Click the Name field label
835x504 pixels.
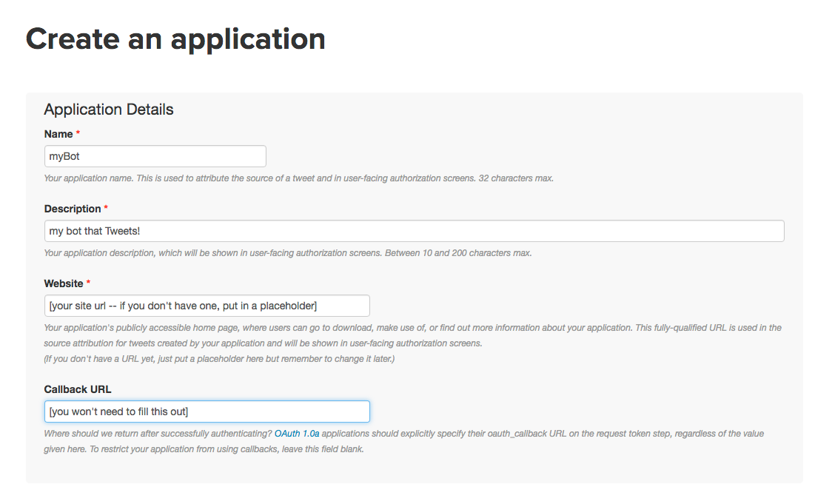57,134
